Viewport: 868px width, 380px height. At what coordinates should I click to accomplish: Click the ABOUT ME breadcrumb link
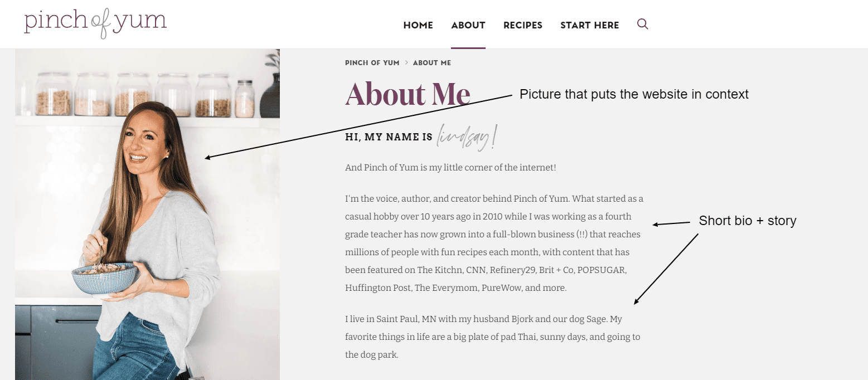tap(432, 63)
